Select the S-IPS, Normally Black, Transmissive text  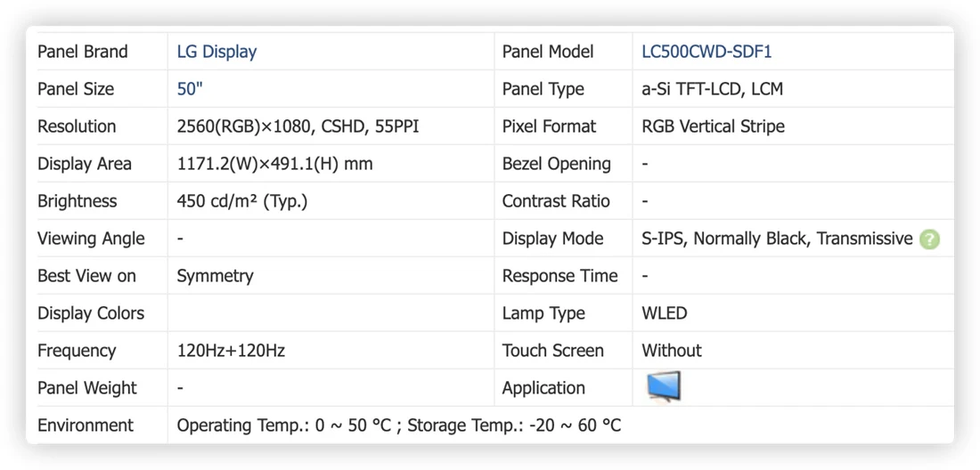(778, 239)
